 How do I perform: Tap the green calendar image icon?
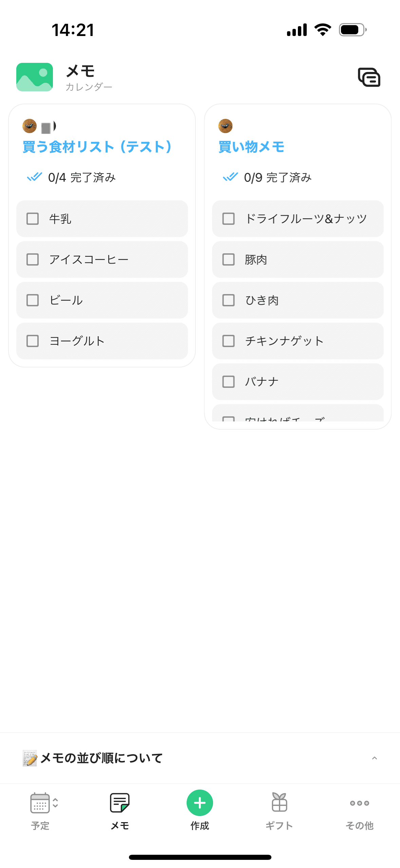(x=35, y=77)
